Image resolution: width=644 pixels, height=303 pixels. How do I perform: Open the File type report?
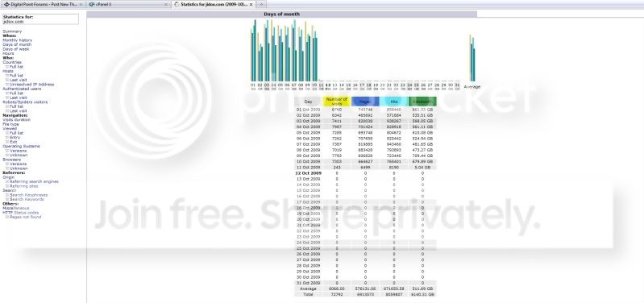point(10,124)
